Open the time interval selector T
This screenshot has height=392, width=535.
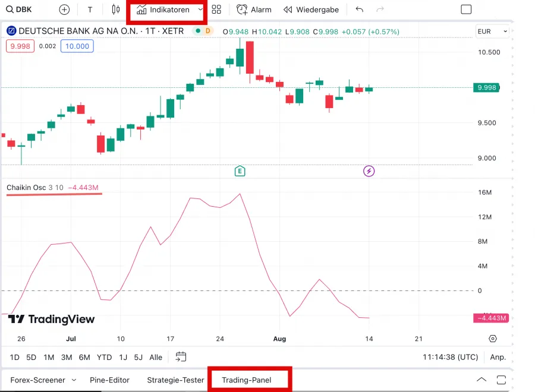pos(90,10)
